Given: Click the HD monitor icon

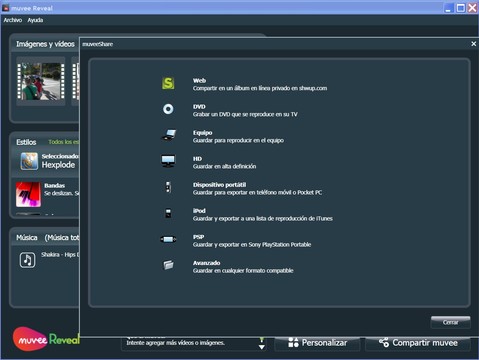Looking at the screenshot, I should pyautogui.click(x=168, y=161).
